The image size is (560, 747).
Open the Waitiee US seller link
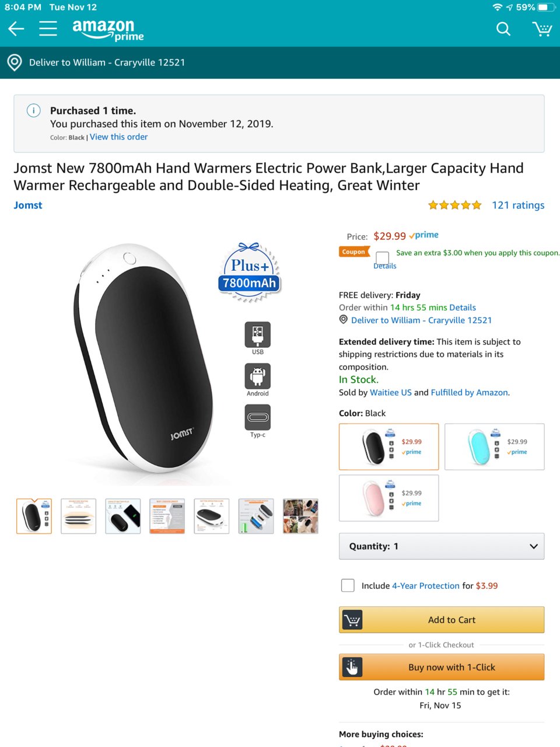click(x=391, y=392)
